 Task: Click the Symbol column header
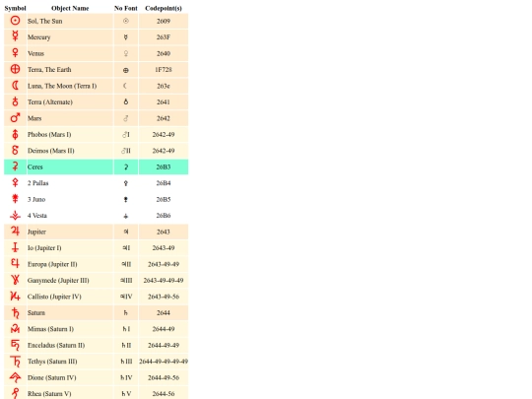point(15,8)
